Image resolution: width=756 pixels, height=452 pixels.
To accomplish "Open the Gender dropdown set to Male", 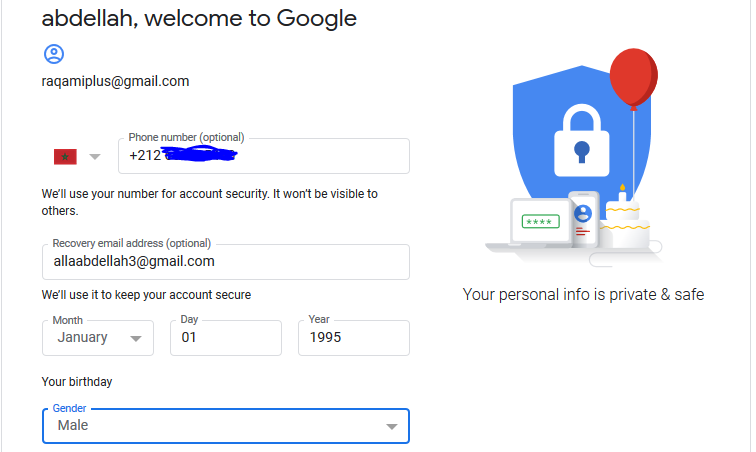I will click(225, 426).
